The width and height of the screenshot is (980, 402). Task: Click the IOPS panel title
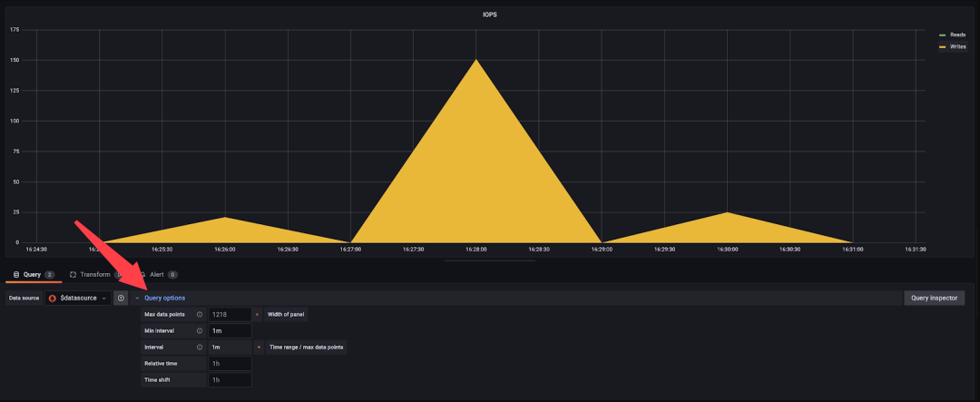coord(489,14)
